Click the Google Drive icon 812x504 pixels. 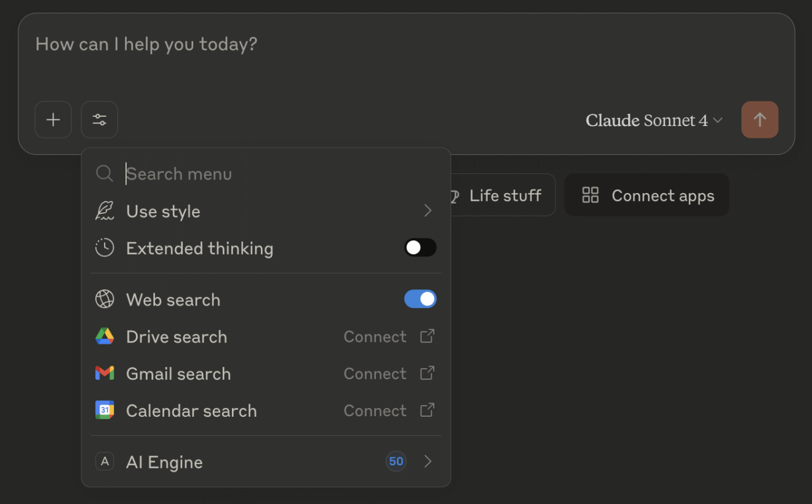point(105,336)
